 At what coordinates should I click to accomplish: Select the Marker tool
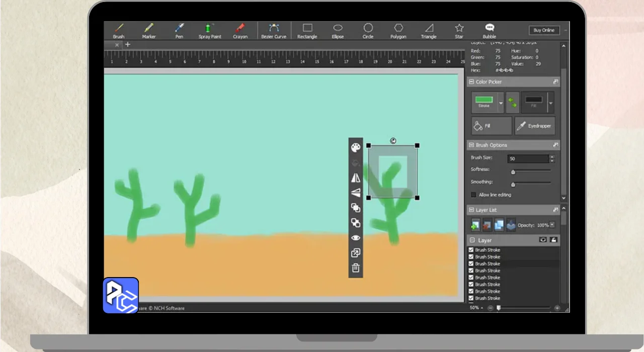[149, 31]
